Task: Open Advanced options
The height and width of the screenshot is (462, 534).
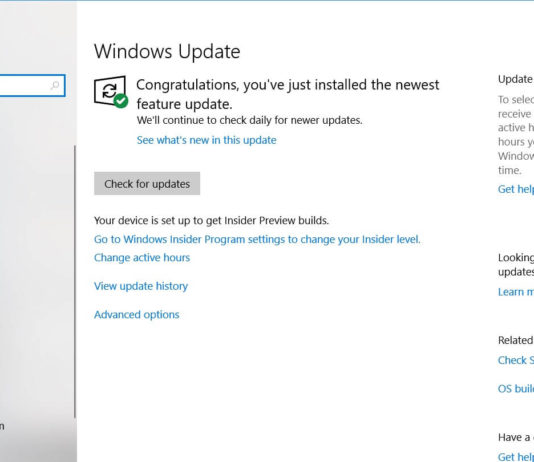Action: click(x=137, y=315)
